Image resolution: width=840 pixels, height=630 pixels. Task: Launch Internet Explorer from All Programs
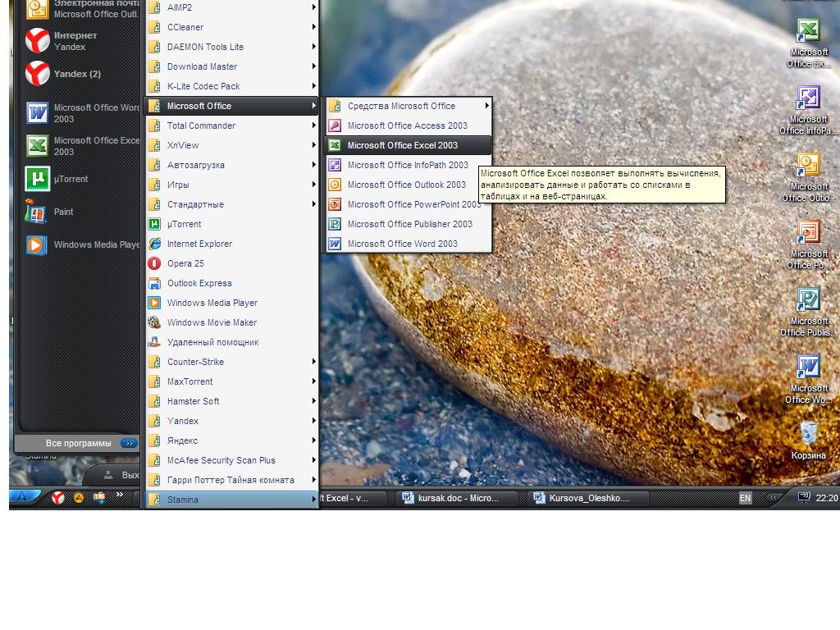[232, 244]
